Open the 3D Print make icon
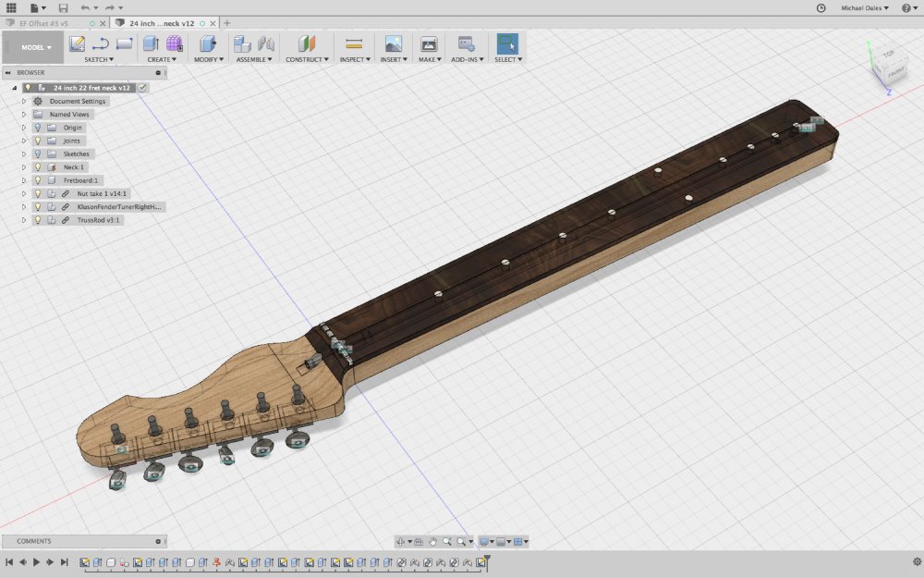This screenshot has width=924, height=578. tap(429, 43)
